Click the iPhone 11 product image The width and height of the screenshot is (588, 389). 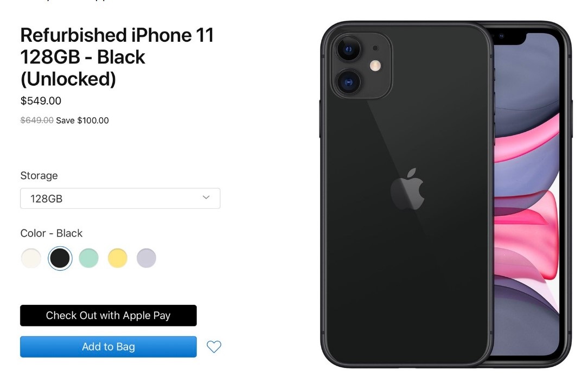(x=446, y=194)
